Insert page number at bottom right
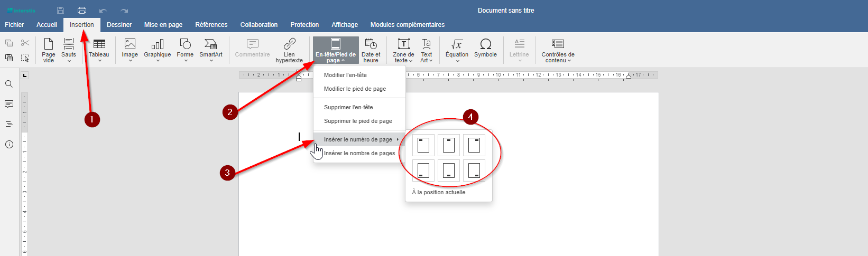Viewport: 868px width, 256px height. [474, 170]
